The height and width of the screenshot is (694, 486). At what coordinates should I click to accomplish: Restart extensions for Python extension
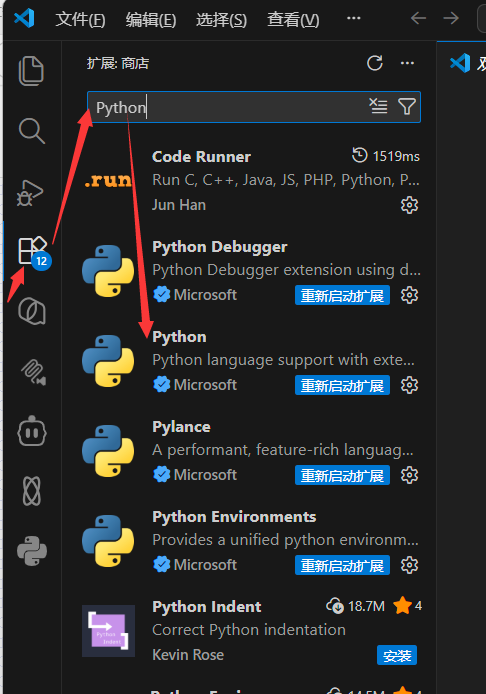(x=342, y=385)
